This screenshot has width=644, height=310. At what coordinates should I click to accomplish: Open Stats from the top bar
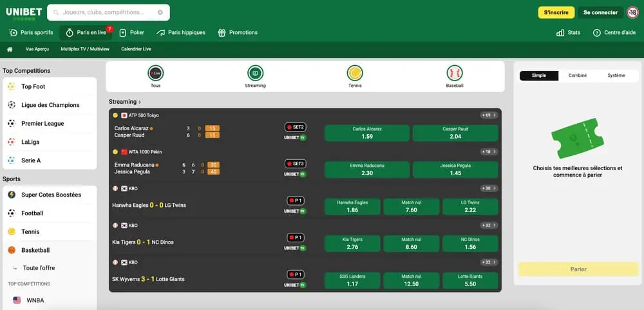pos(568,33)
